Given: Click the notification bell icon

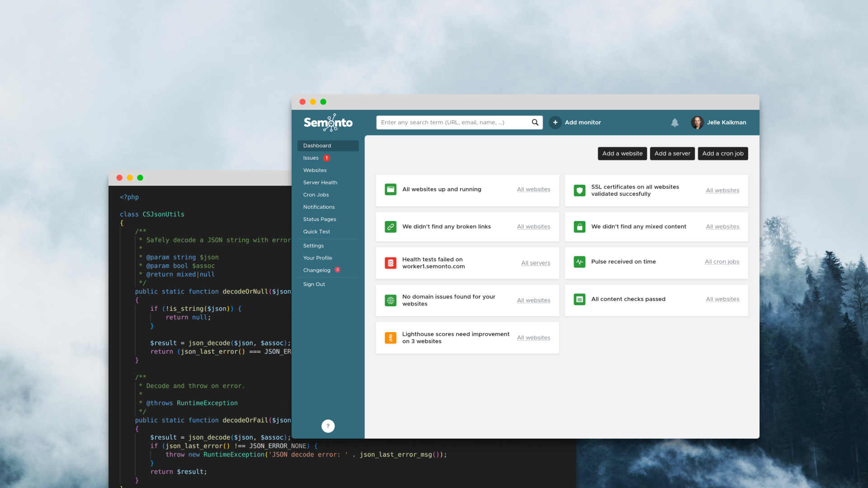Looking at the screenshot, I should point(675,122).
